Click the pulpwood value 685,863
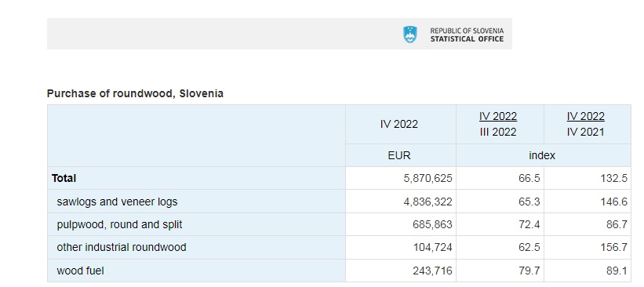This screenshot has height=287, width=644. pyautogui.click(x=432, y=224)
